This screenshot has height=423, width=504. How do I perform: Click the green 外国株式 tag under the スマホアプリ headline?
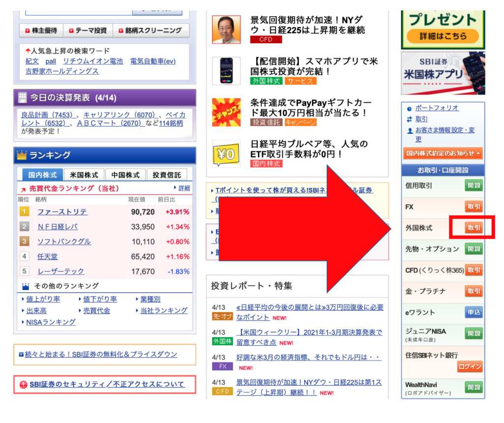266,81
